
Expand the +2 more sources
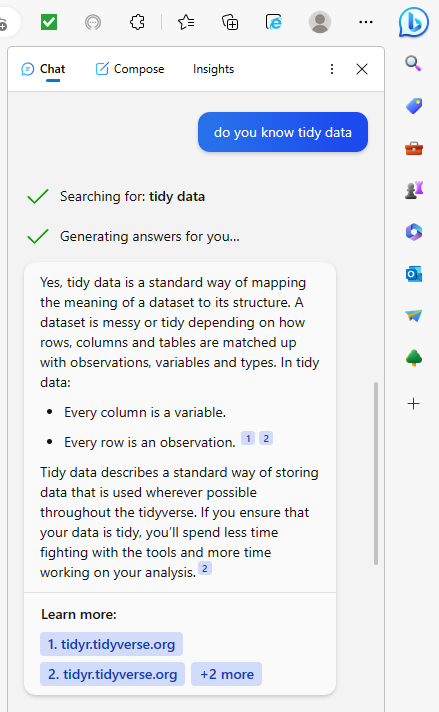[x=227, y=674]
